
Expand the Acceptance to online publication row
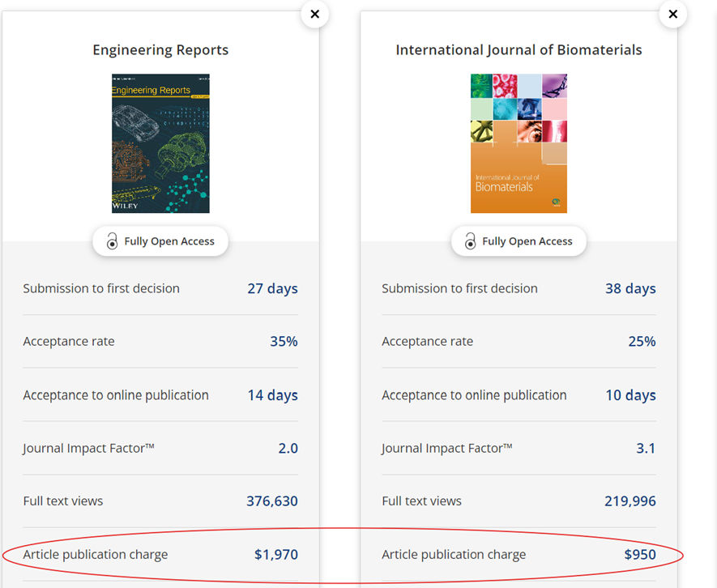(160, 395)
